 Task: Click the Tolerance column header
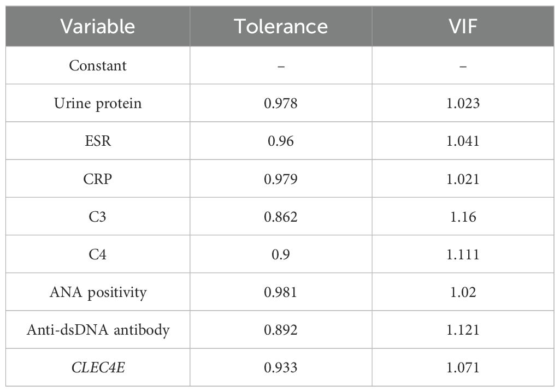(281, 26)
